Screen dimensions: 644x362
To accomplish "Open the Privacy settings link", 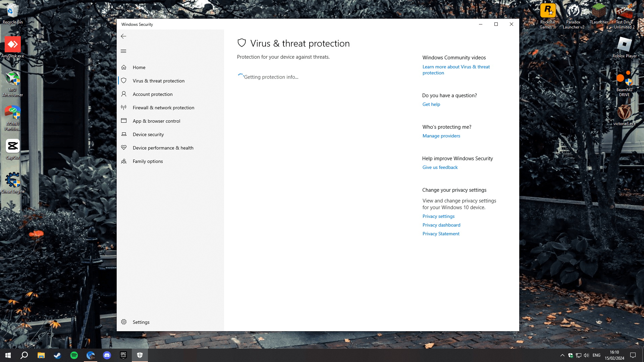I will 438,216.
